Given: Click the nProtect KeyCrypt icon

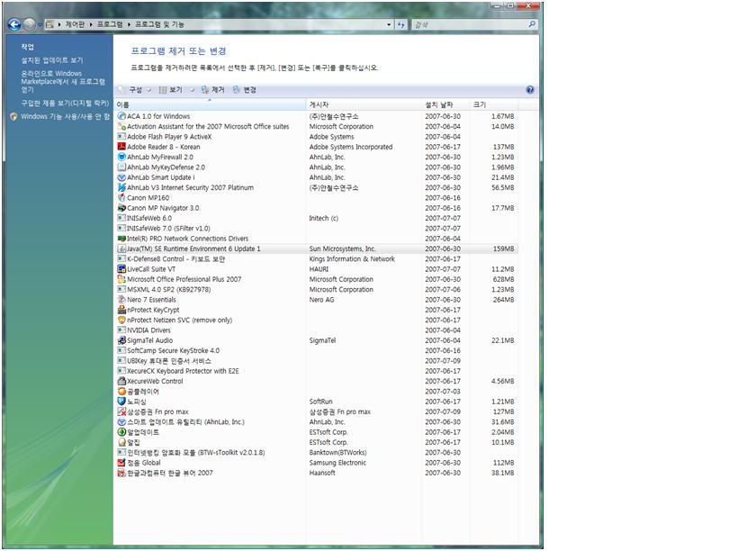Looking at the screenshot, I should pyautogui.click(x=121, y=310).
